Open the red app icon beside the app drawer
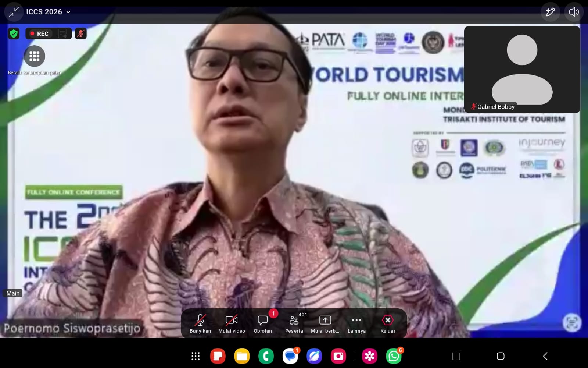This screenshot has width=588, height=368. (x=218, y=356)
